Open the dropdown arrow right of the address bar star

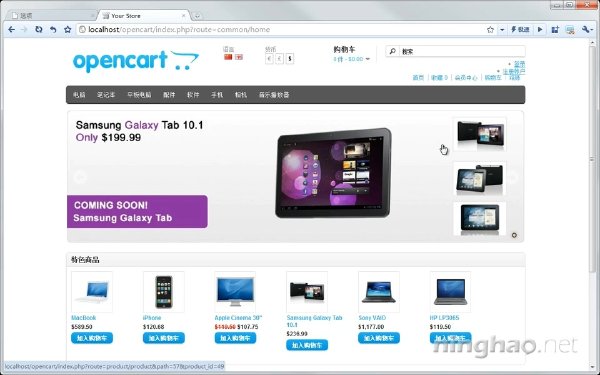[x=502, y=29]
